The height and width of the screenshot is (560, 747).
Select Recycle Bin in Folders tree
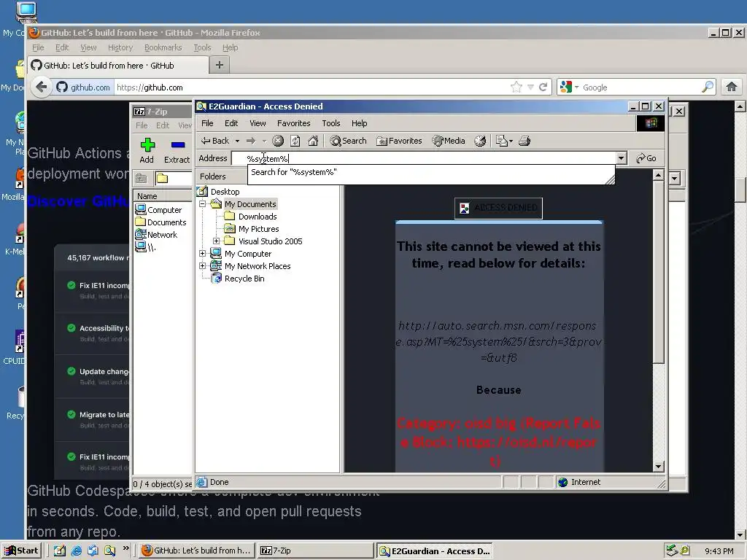[x=244, y=279]
